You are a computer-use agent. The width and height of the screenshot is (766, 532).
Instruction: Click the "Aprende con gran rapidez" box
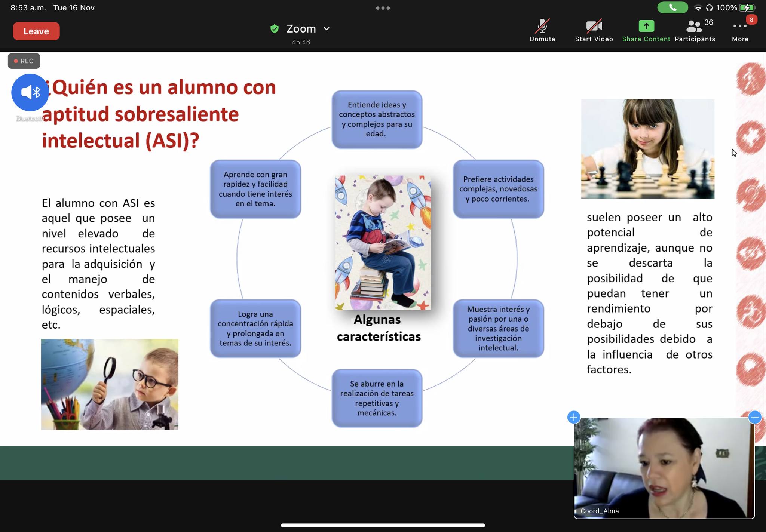[255, 189]
